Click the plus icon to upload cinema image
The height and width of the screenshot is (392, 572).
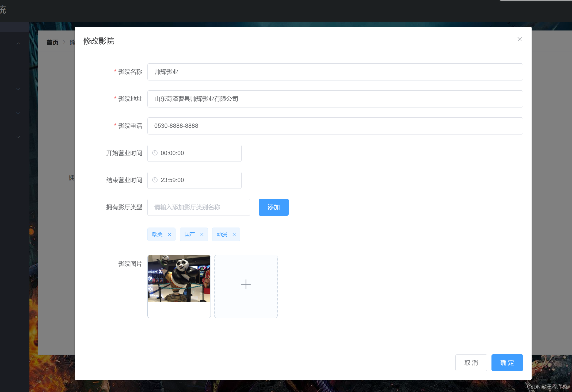(x=246, y=284)
